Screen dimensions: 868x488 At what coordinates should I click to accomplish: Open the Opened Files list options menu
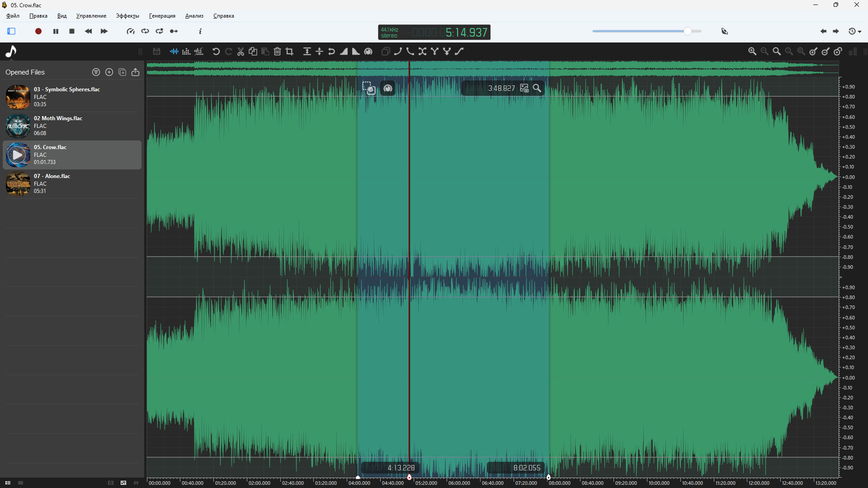click(x=96, y=72)
